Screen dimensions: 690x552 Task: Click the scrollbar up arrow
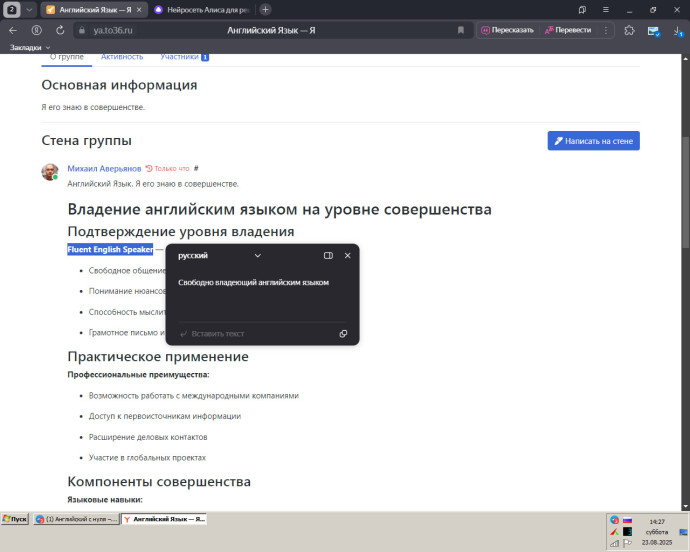coord(686,58)
